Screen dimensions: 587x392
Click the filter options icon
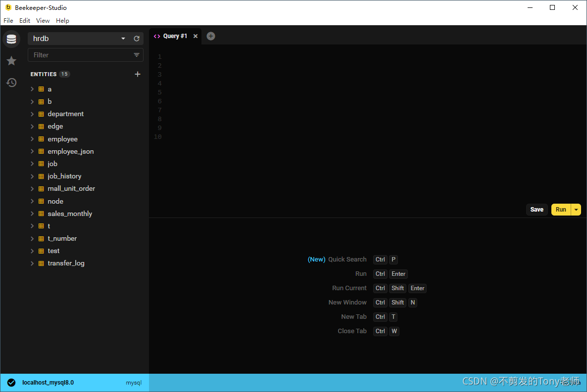point(137,55)
